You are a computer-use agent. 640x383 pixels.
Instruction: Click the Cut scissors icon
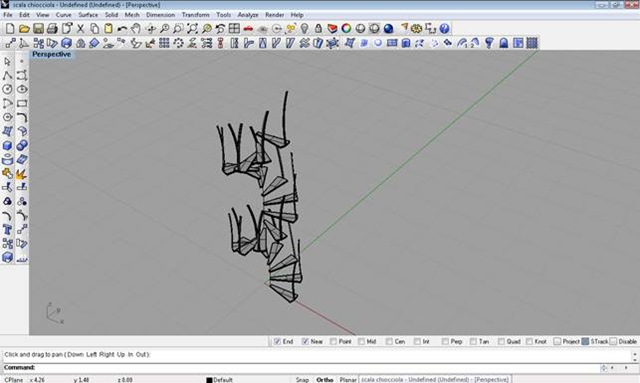coord(80,29)
